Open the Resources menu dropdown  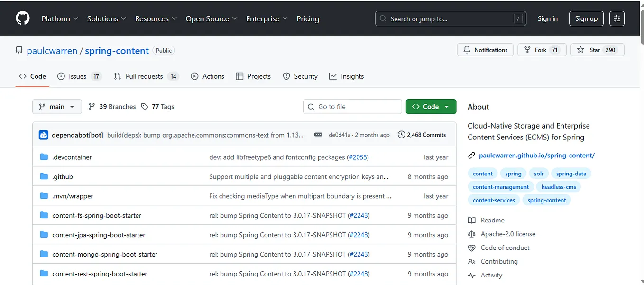(156, 18)
